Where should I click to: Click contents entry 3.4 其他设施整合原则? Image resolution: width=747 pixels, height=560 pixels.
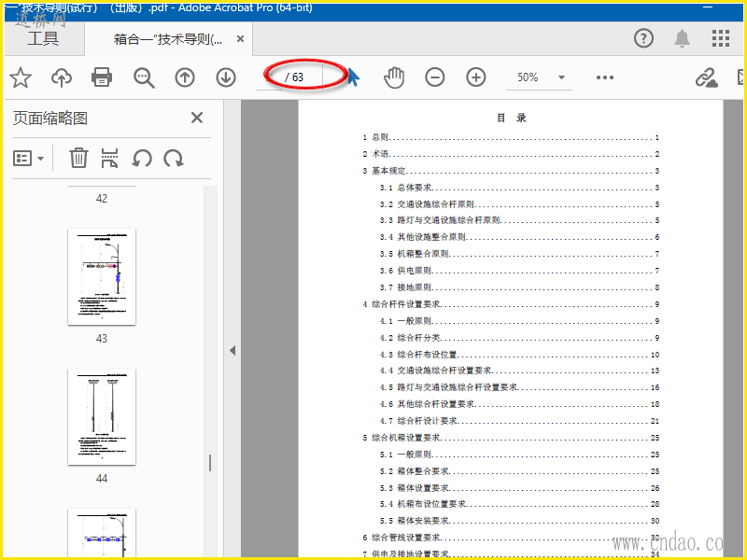(519, 237)
